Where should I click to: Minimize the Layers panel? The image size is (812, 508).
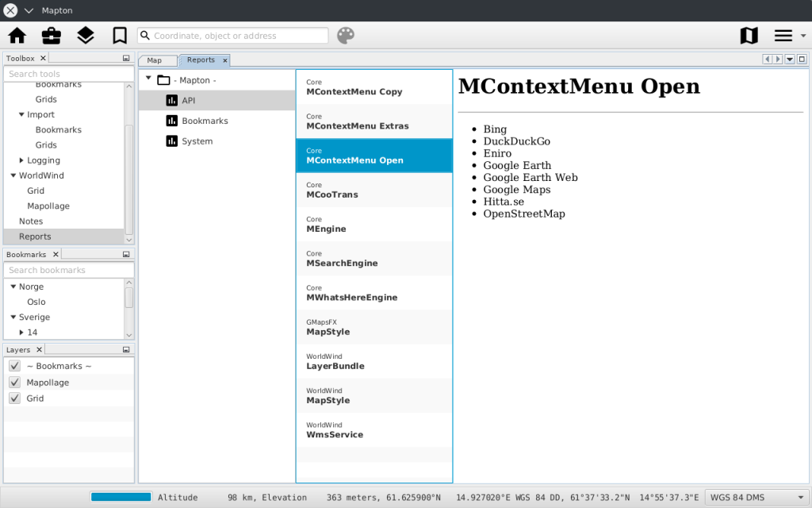pyautogui.click(x=126, y=350)
